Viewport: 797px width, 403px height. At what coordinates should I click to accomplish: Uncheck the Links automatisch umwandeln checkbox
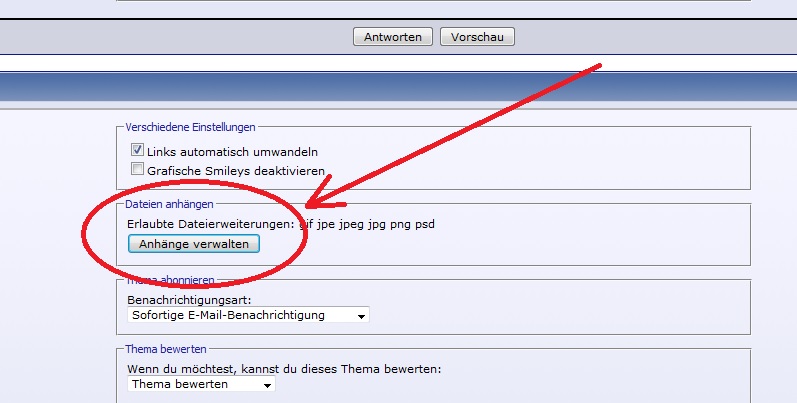tap(138, 151)
